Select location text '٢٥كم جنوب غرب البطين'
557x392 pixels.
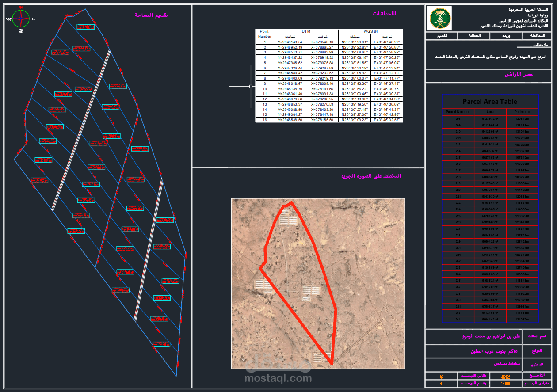(x=495, y=351)
